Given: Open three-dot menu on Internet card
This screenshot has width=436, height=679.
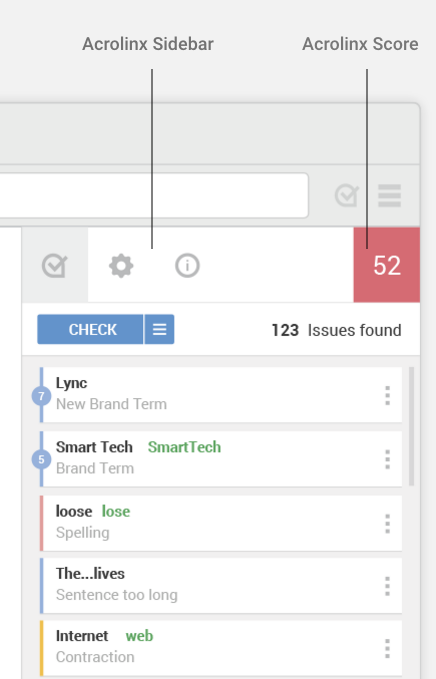Looking at the screenshot, I should 388,649.
